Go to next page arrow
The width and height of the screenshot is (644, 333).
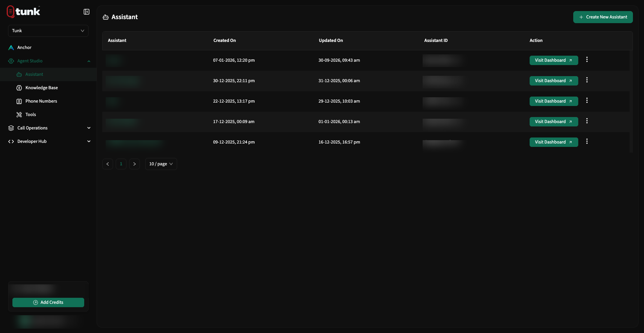pyautogui.click(x=135, y=164)
